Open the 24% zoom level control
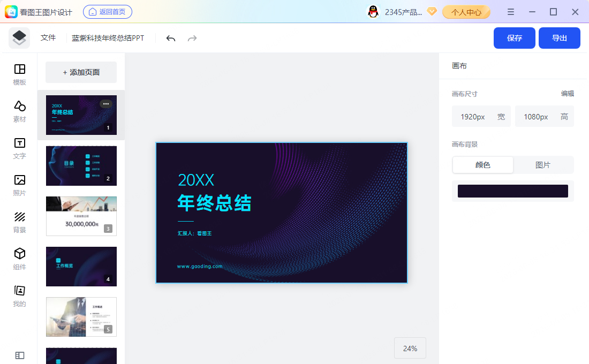 point(410,348)
